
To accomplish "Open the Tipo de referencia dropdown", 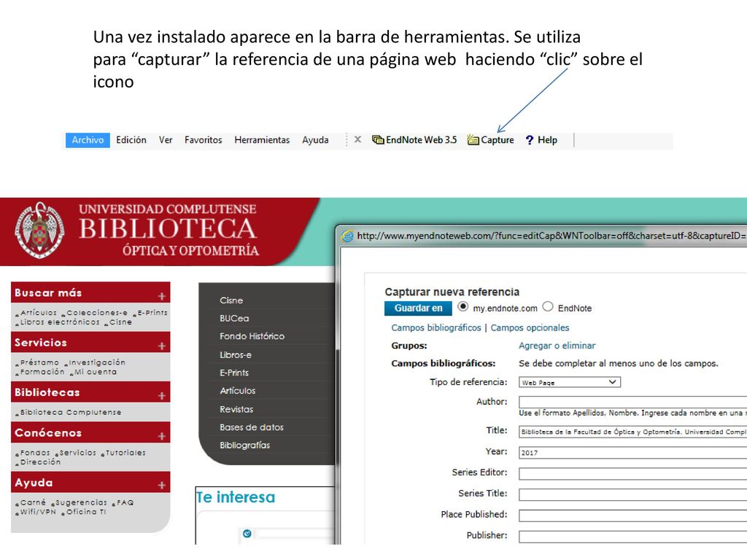I will (570, 382).
